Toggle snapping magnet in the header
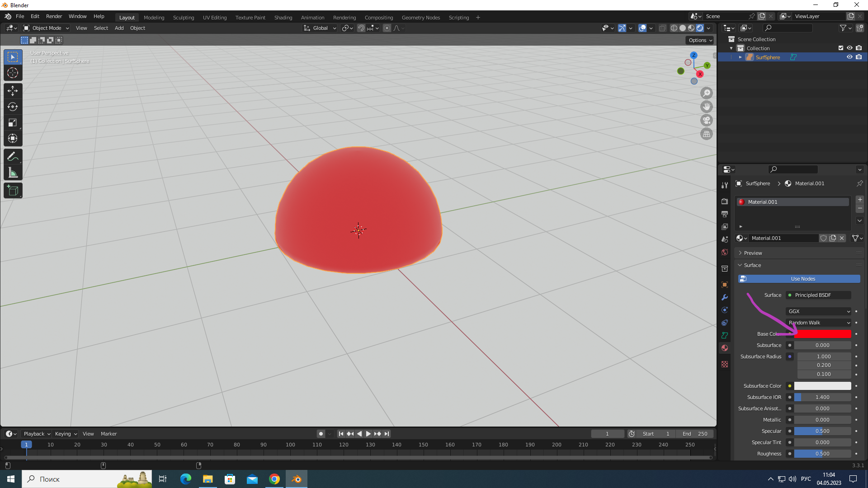Image resolution: width=868 pixels, height=488 pixels. (361, 28)
